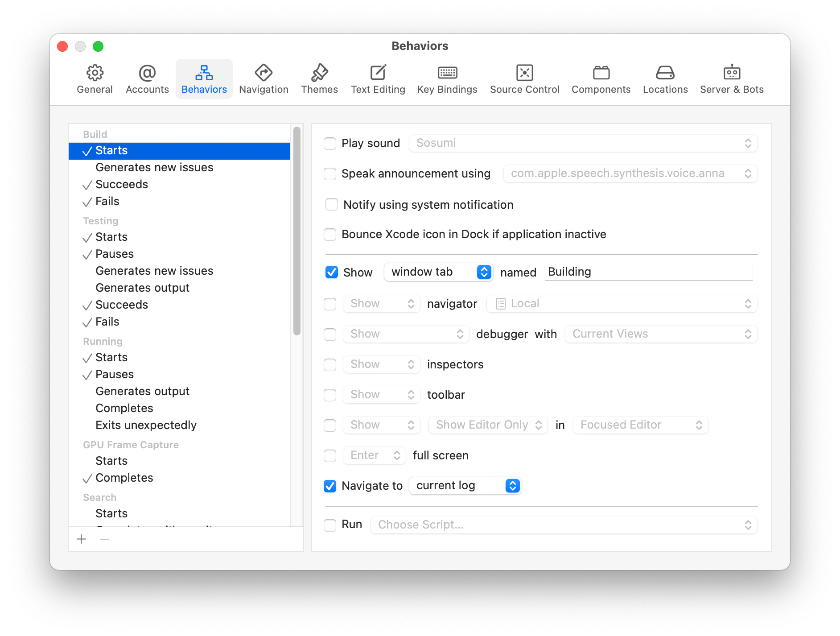Enable the Play sound checkbox
840x636 pixels.
click(330, 143)
